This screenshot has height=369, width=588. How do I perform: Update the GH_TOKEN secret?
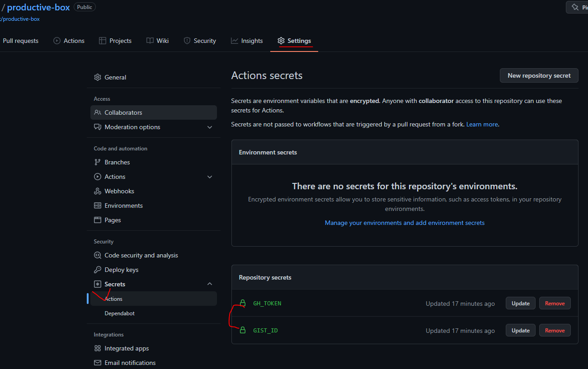point(521,303)
